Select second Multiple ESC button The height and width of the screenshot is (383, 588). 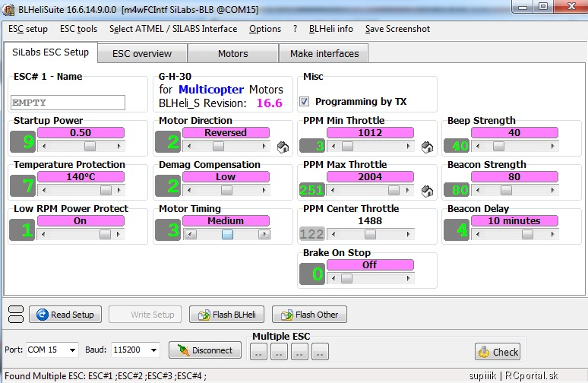279,352
